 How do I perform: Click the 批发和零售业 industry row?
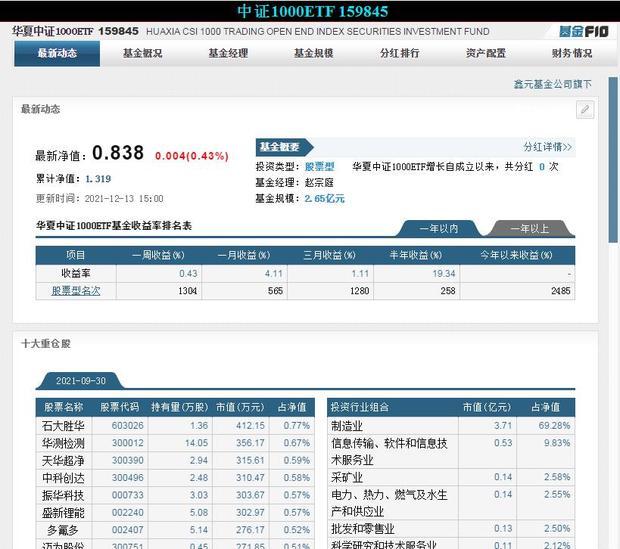(451, 529)
